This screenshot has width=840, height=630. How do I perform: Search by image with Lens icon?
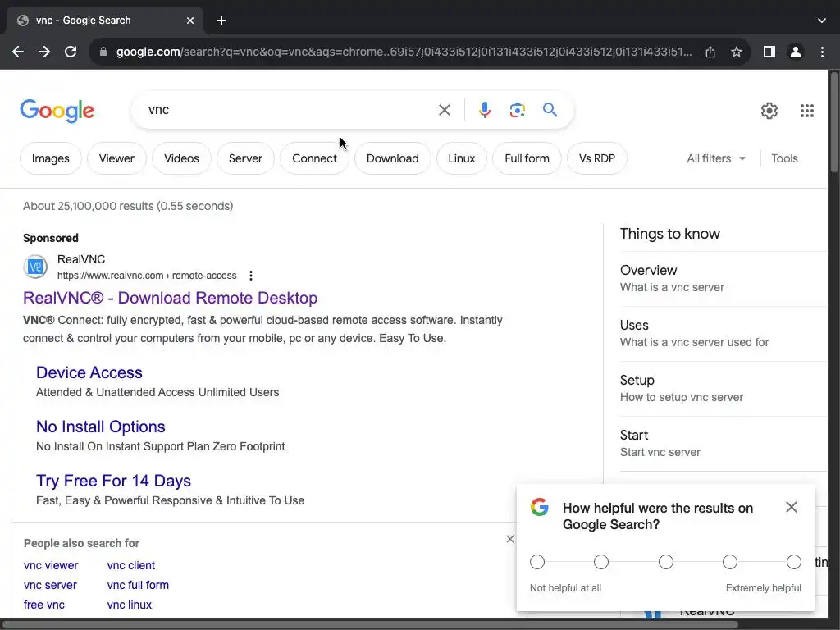tap(517, 111)
